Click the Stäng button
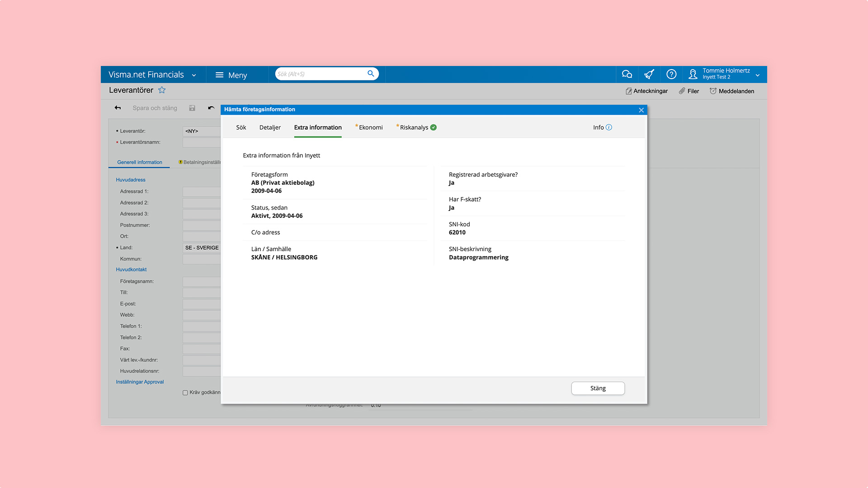 pyautogui.click(x=598, y=388)
